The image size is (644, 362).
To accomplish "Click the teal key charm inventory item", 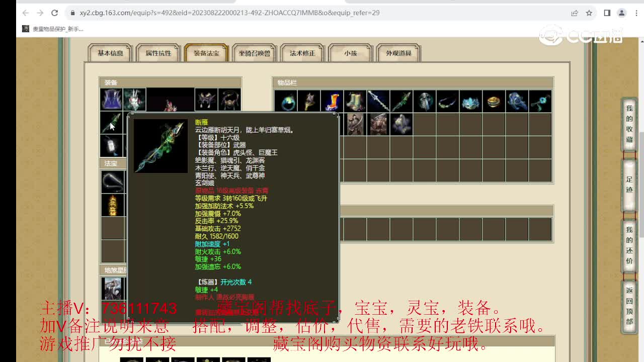I will pos(540,101).
